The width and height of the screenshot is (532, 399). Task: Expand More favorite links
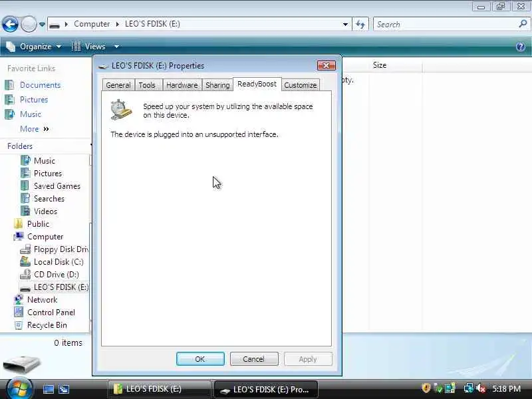(x=35, y=129)
